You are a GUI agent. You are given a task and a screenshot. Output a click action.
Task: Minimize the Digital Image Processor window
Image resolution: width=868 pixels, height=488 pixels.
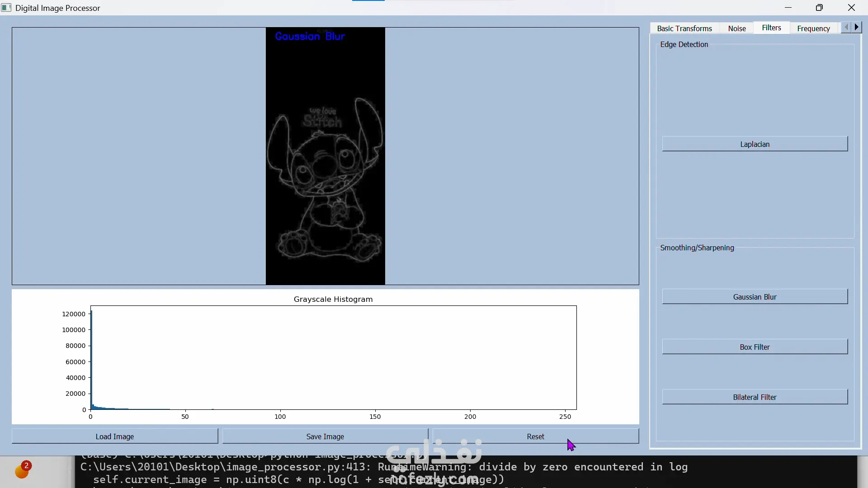[788, 8]
